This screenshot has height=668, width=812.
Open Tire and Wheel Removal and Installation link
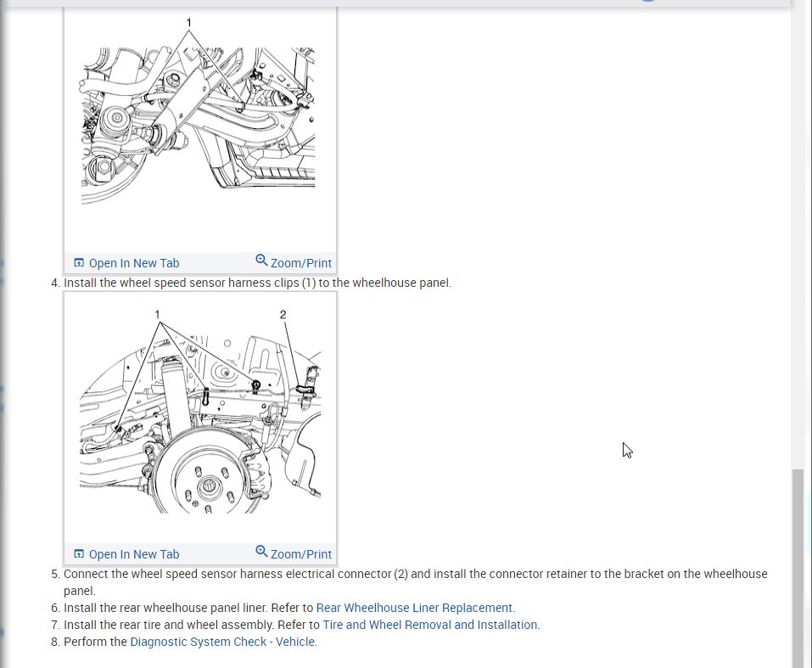430,625
